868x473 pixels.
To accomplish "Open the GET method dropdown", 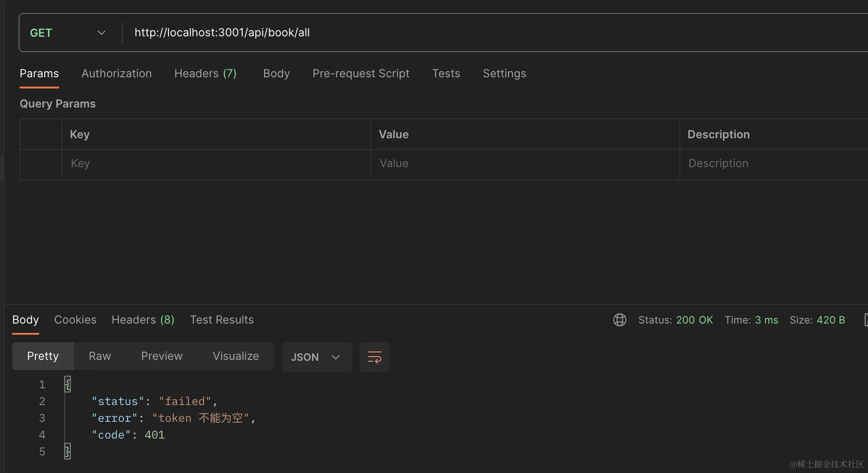I will coord(69,33).
